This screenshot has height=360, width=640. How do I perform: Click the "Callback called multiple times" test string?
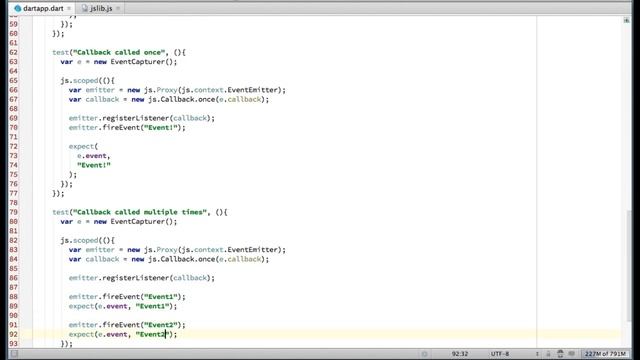(x=140, y=212)
